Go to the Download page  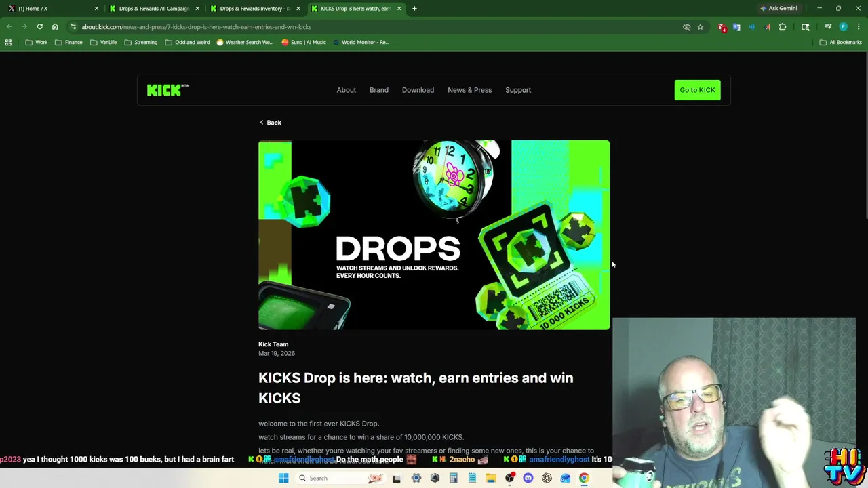(x=418, y=90)
